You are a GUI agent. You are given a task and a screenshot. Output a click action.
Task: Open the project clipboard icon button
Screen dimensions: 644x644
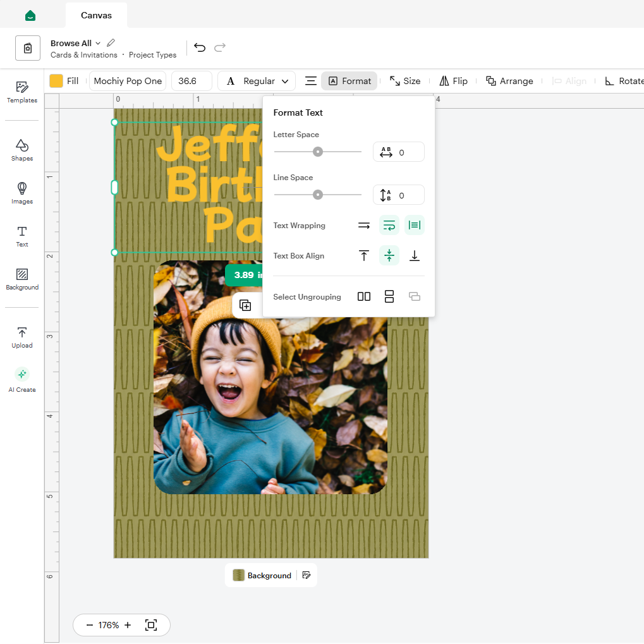(28, 48)
